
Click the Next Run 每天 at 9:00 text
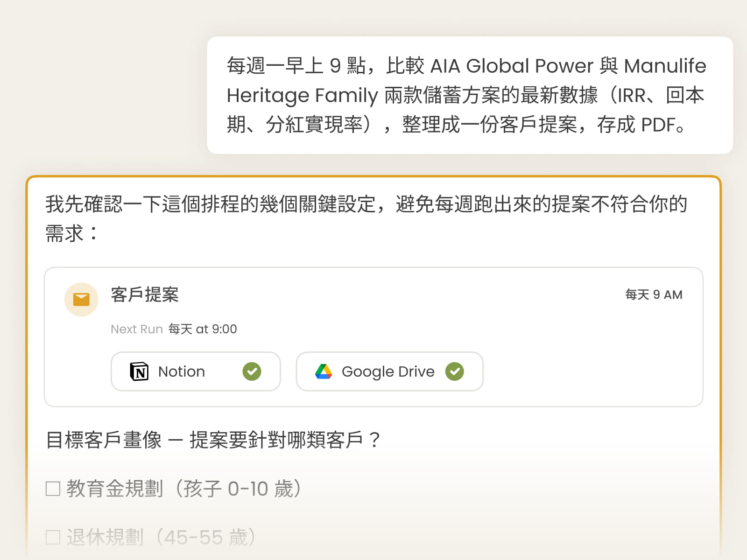(x=174, y=329)
